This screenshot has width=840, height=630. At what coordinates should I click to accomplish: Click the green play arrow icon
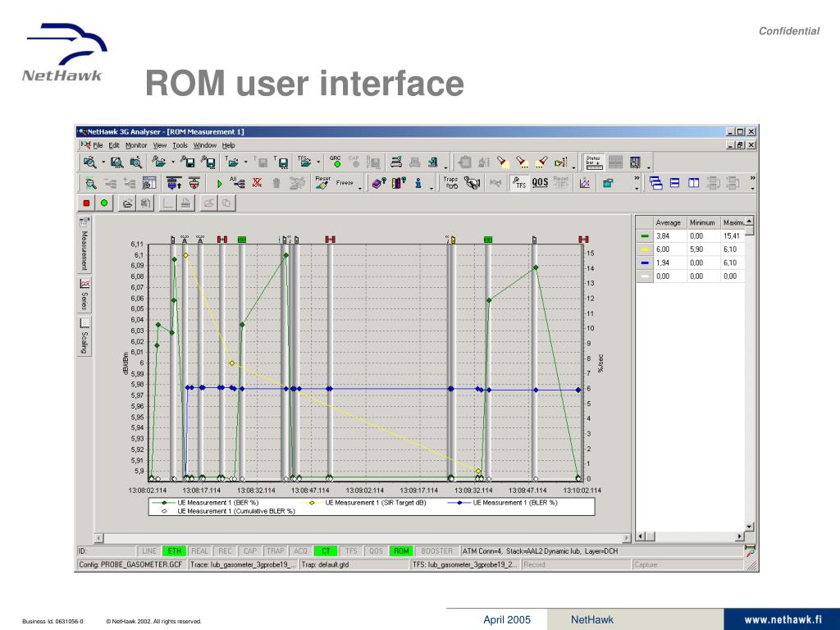[219, 183]
